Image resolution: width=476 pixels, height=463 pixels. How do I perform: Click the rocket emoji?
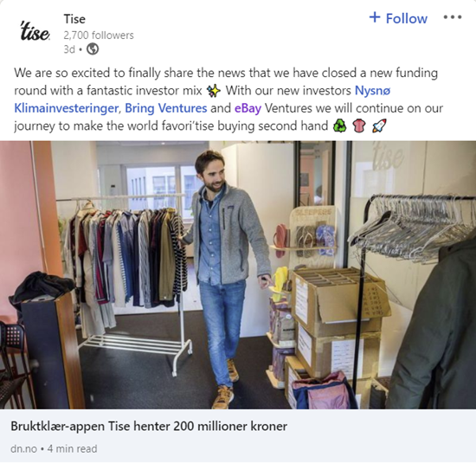pyautogui.click(x=379, y=125)
